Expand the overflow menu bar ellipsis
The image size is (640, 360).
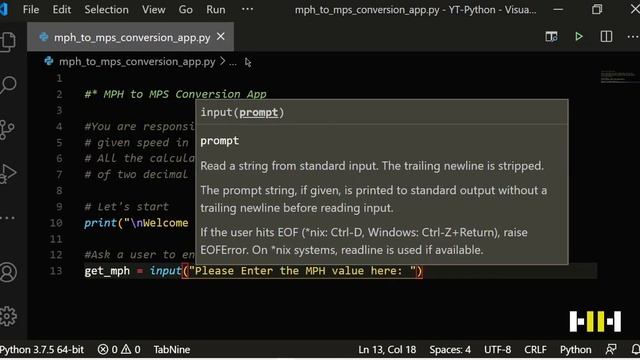tap(247, 9)
